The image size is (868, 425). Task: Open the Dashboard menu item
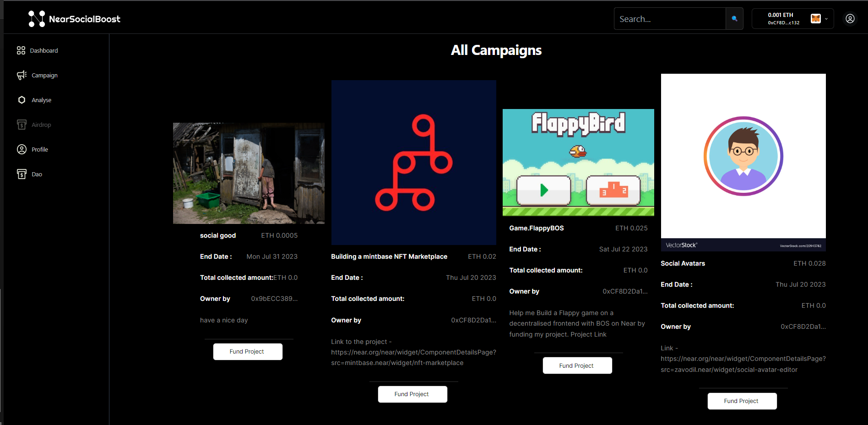(44, 50)
